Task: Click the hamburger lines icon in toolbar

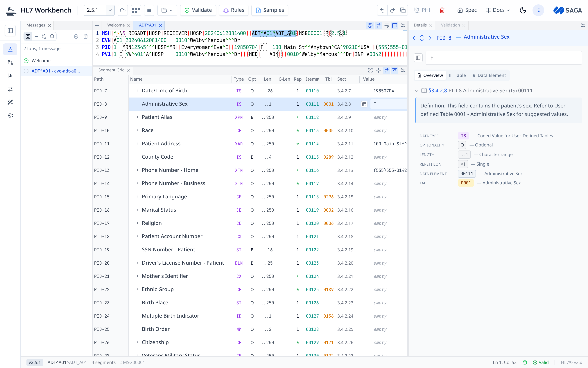Action: pyautogui.click(x=149, y=10)
